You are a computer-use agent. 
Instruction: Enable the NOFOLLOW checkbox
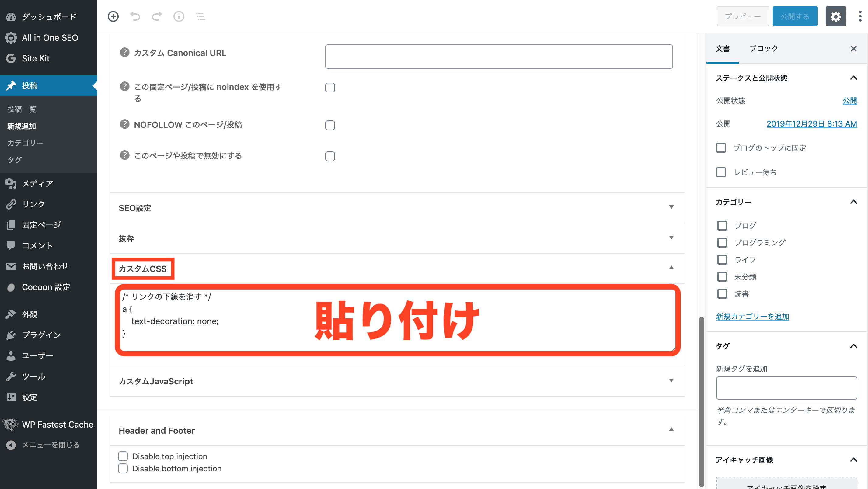click(x=330, y=125)
